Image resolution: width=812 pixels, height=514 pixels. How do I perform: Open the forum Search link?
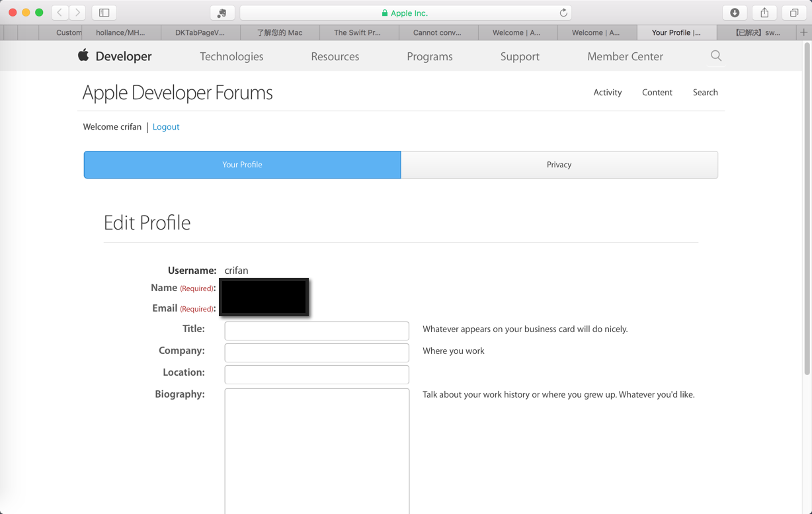pos(705,93)
